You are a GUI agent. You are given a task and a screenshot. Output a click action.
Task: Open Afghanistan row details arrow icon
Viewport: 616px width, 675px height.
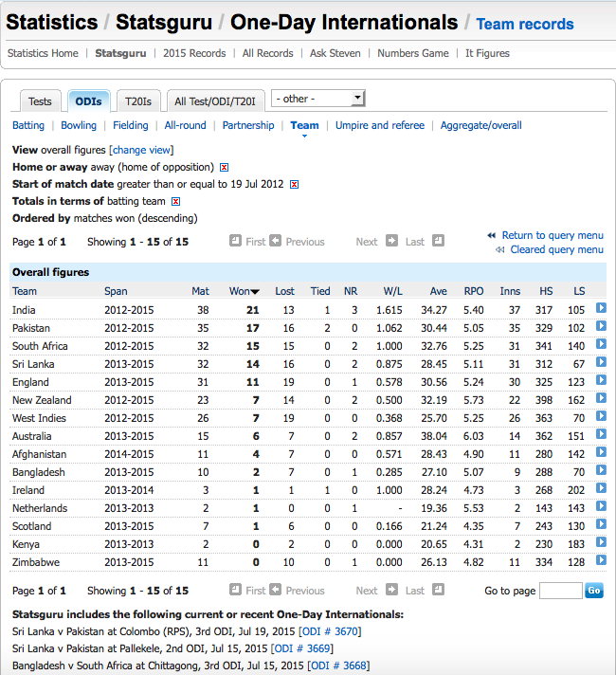click(x=601, y=452)
